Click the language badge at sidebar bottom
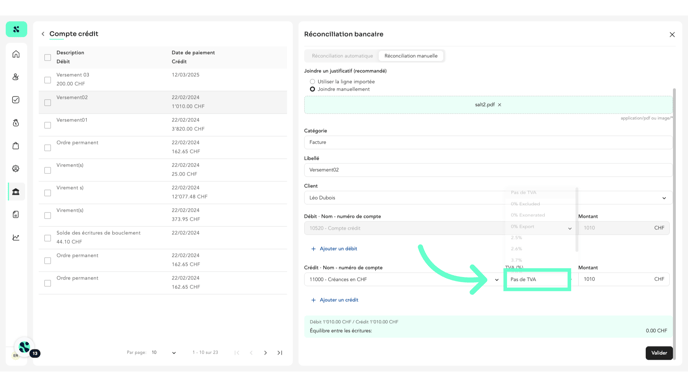Image resolution: width=688 pixels, height=387 pixels. pyautogui.click(x=16, y=355)
